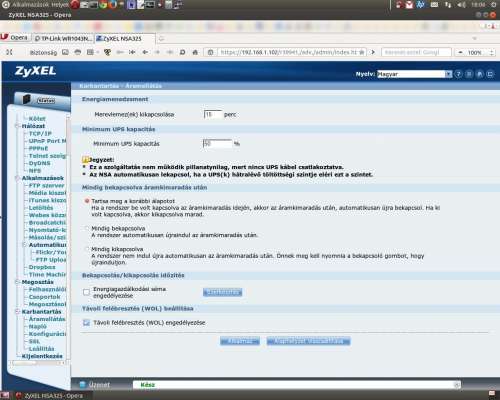
Task: Open the Opera menu button
Action: pyautogui.click(x=15, y=38)
